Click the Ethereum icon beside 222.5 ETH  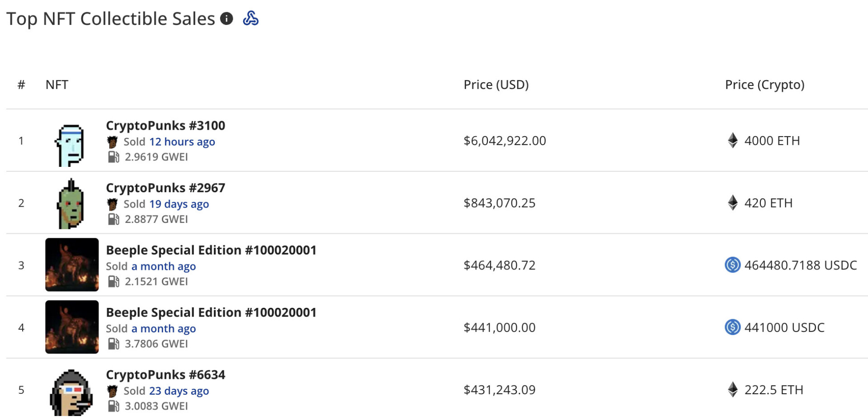[x=733, y=390]
